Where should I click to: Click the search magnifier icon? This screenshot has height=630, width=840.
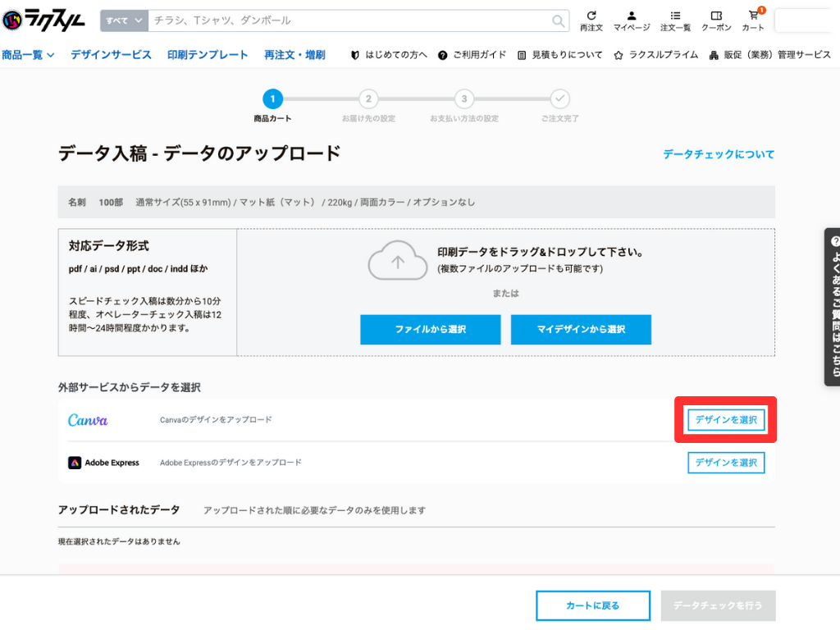(x=557, y=21)
